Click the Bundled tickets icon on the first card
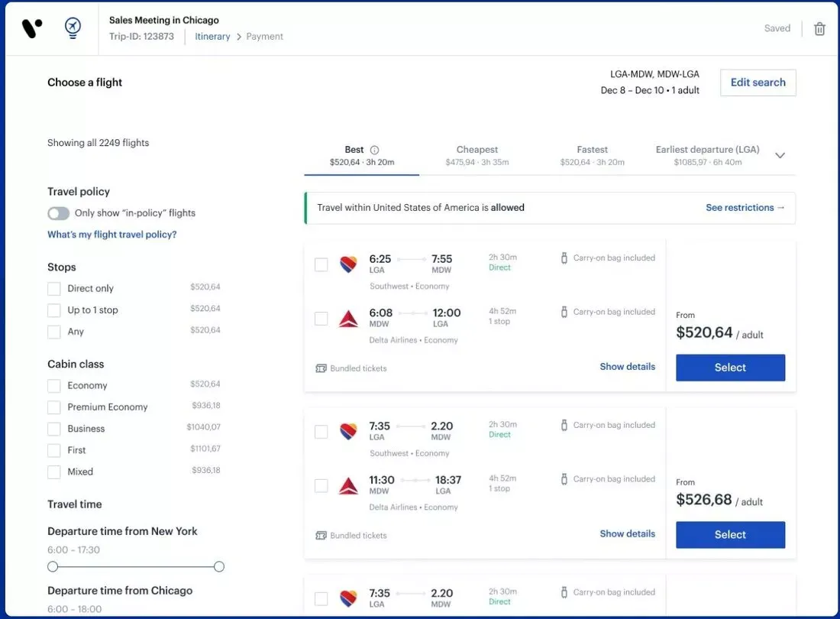 click(322, 368)
